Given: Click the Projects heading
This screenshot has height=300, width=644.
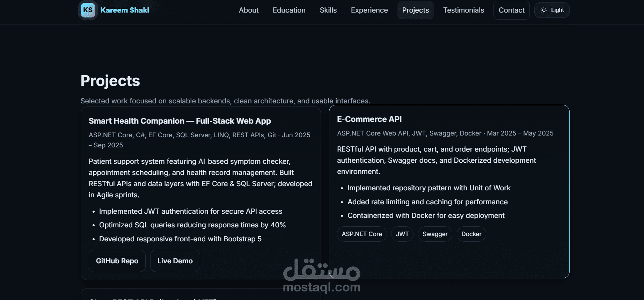Looking at the screenshot, I should click(110, 81).
